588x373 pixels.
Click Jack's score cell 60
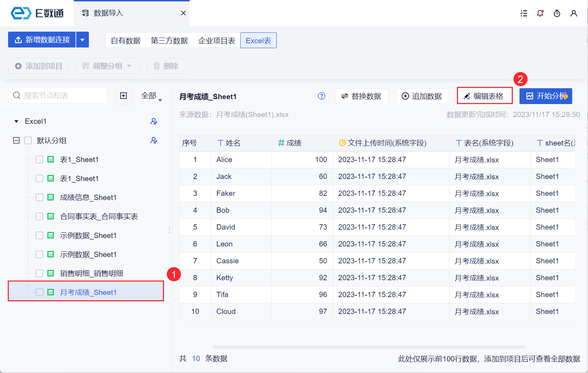(x=302, y=177)
